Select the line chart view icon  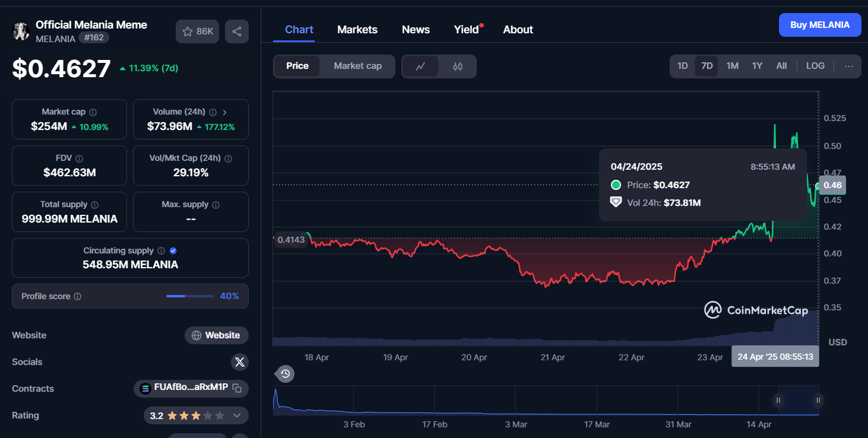(x=420, y=66)
